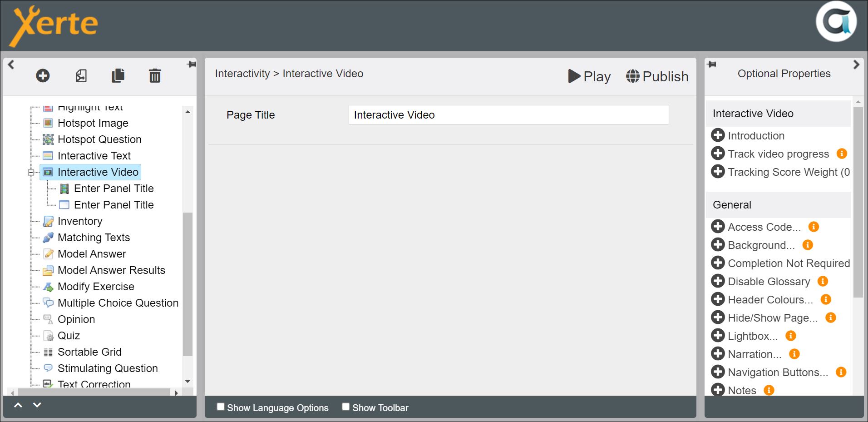Image resolution: width=868 pixels, height=422 pixels.
Task: Enable Show Toolbar checkbox
Action: tap(346, 407)
